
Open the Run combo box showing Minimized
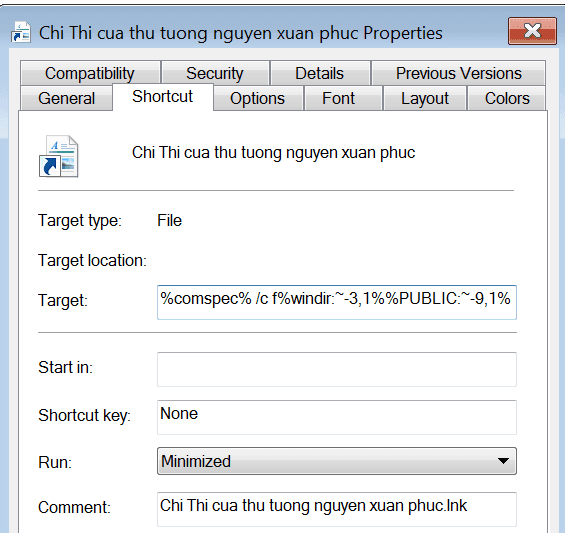tap(337, 461)
